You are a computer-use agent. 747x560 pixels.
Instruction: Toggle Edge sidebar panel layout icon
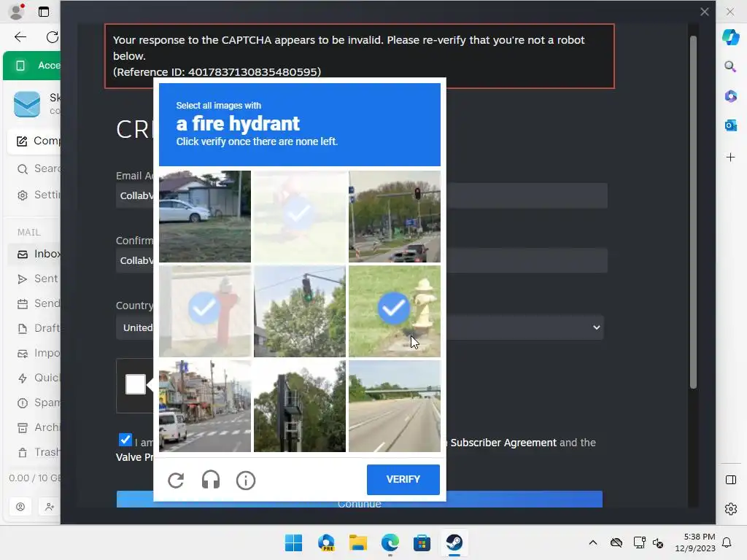click(730, 480)
